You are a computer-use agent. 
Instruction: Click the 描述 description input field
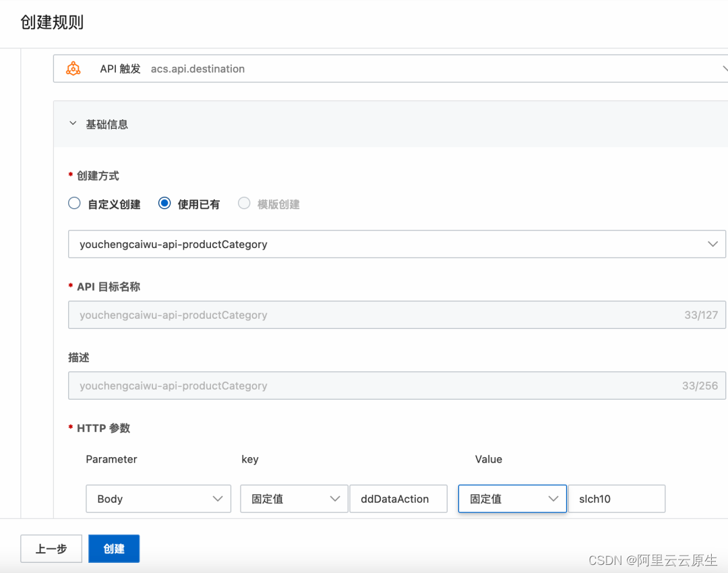pyautogui.click(x=397, y=386)
